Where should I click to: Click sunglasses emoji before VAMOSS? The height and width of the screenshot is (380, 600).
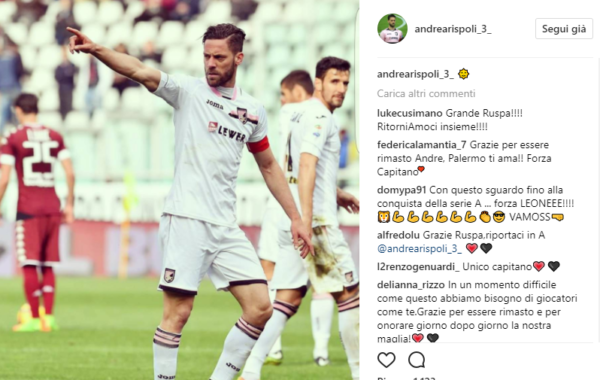tap(499, 217)
